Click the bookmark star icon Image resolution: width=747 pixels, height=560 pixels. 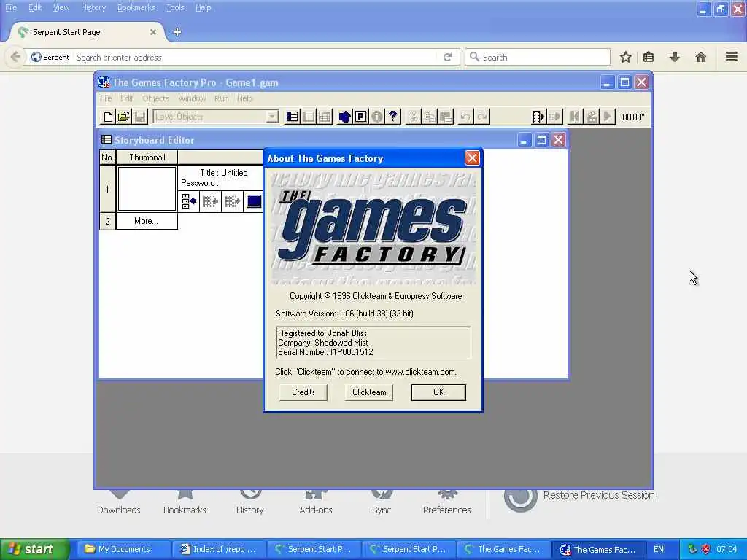(625, 58)
